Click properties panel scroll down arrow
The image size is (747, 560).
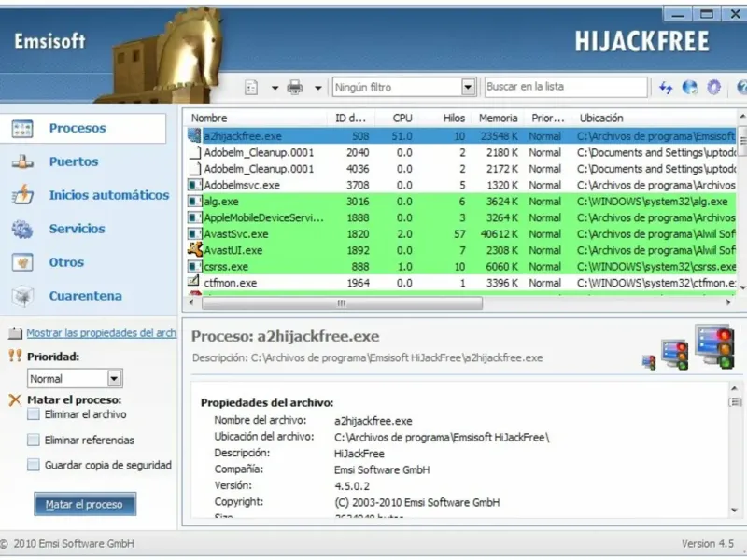click(734, 510)
